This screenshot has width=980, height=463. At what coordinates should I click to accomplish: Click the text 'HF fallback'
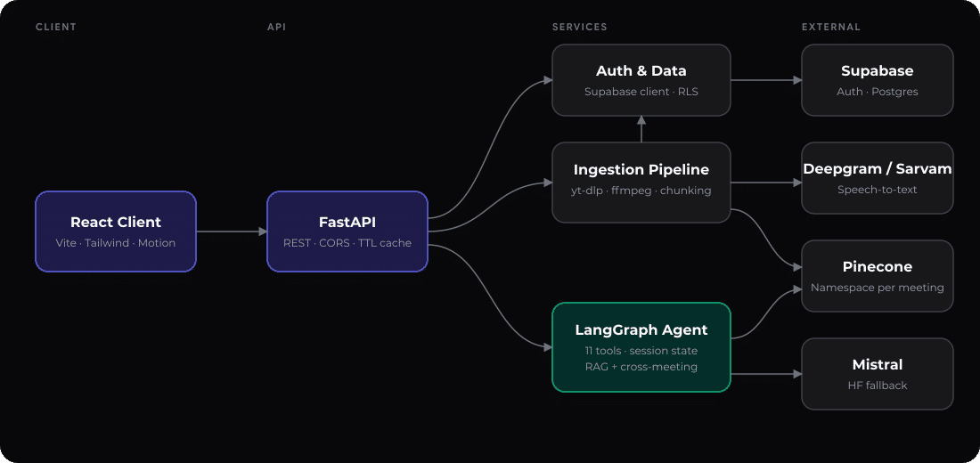(878, 386)
